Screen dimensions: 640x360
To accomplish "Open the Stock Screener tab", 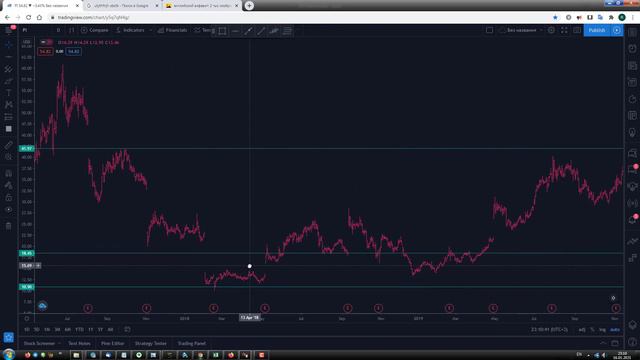I will [x=39, y=343].
